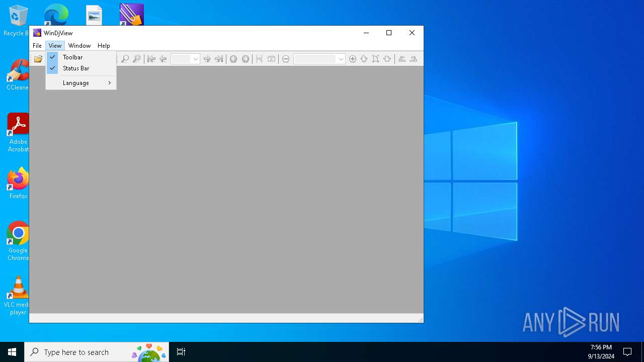The image size is (644, 362).
Task: Select the Adobe Acrobat desktop shortcut
Action: click(18, 133)
